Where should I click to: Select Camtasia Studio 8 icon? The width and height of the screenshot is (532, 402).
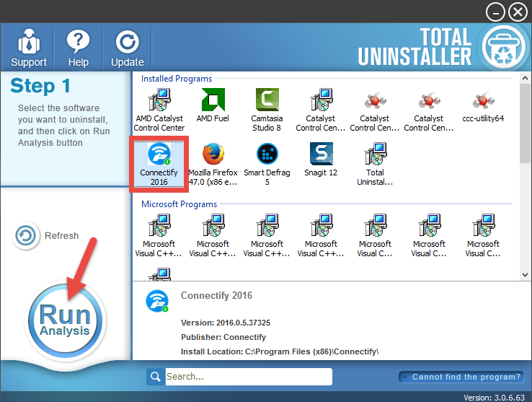coord(267,110)
